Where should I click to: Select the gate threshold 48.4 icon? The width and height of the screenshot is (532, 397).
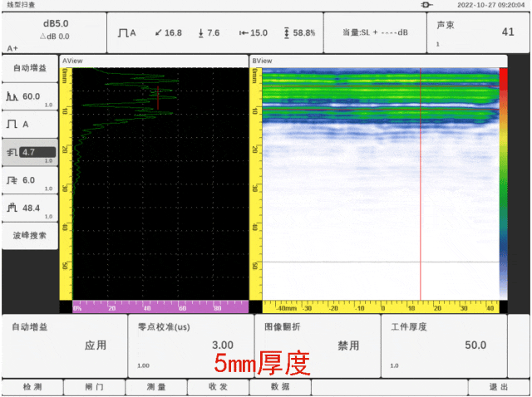12,208
